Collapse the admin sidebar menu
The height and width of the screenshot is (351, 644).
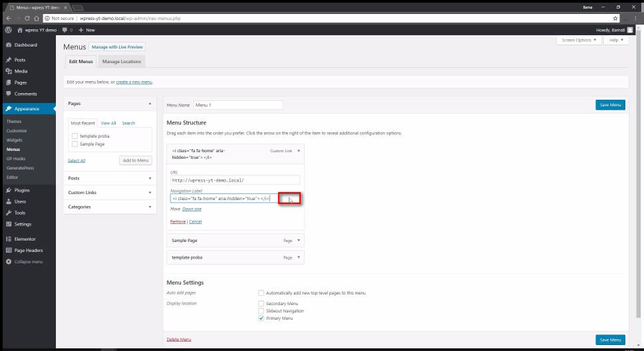point(29,261)
